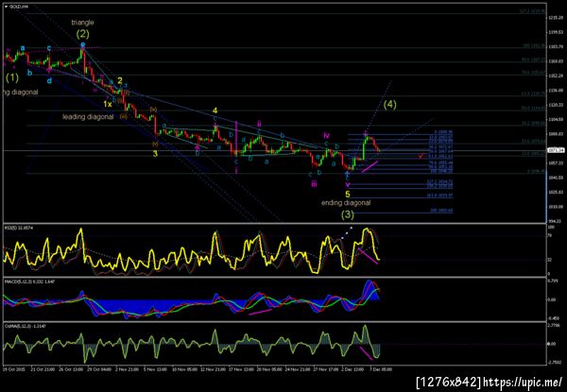Select the 'leading diagonal' annotation text

tap(88, 117)
